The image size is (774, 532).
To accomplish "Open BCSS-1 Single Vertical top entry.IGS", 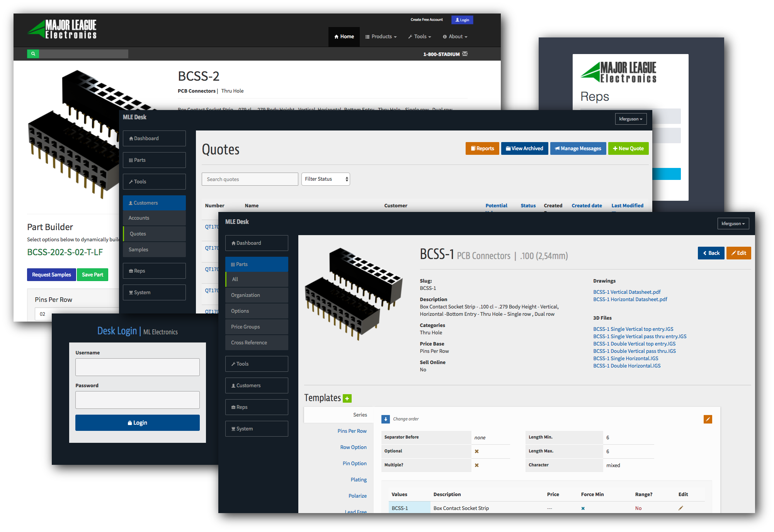I will 633,329.
